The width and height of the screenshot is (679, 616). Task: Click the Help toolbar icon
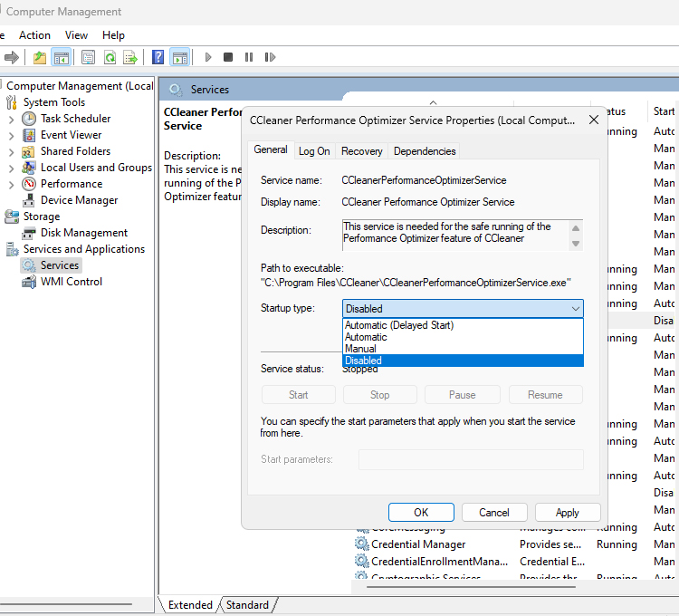(x=158, y=57)
